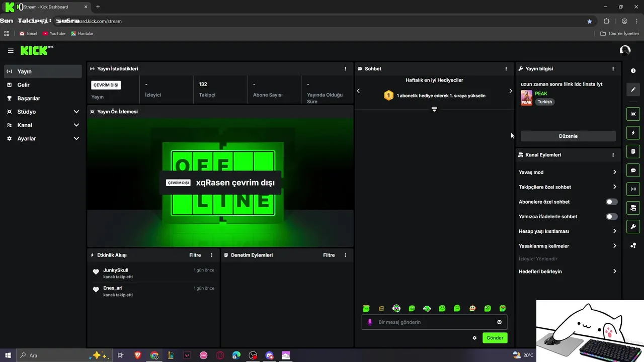Viewport: 644px width, 362px height.
Task: Open Etkinlik Akışı three-dot menu
Action: click(211, 255)
